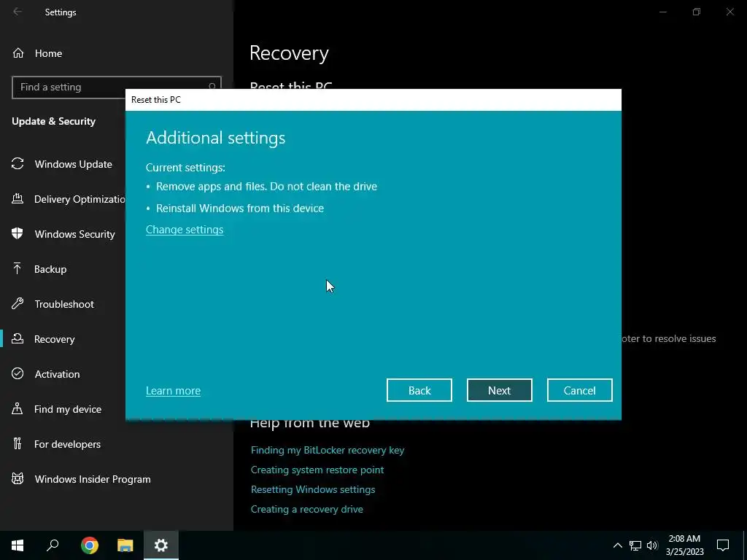The width and height of the screenshot is (747, 560).
Task: Open the notification center icon
Action: [723, 545]
